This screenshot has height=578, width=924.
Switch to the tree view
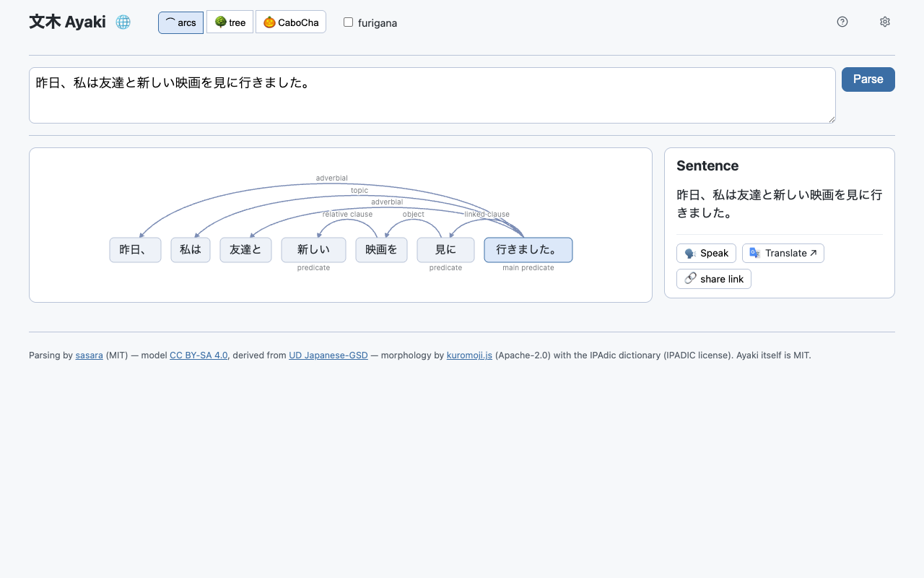pos(230,22)
